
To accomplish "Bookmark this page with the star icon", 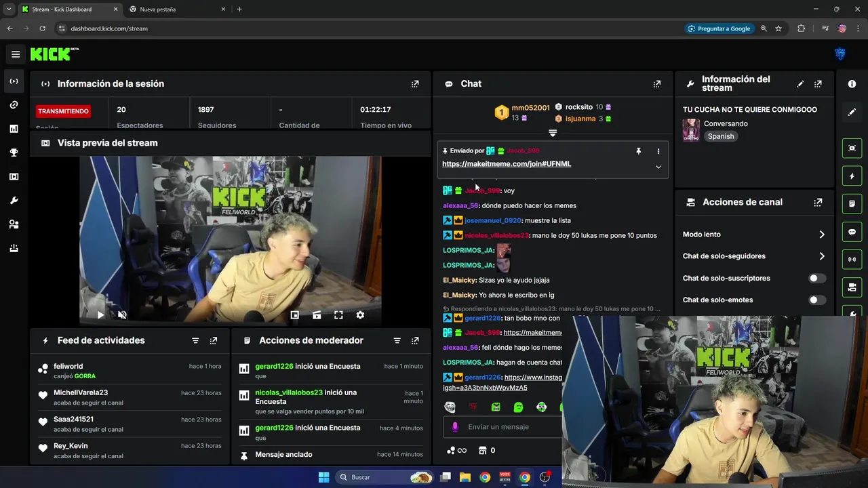I will (778, 28).
